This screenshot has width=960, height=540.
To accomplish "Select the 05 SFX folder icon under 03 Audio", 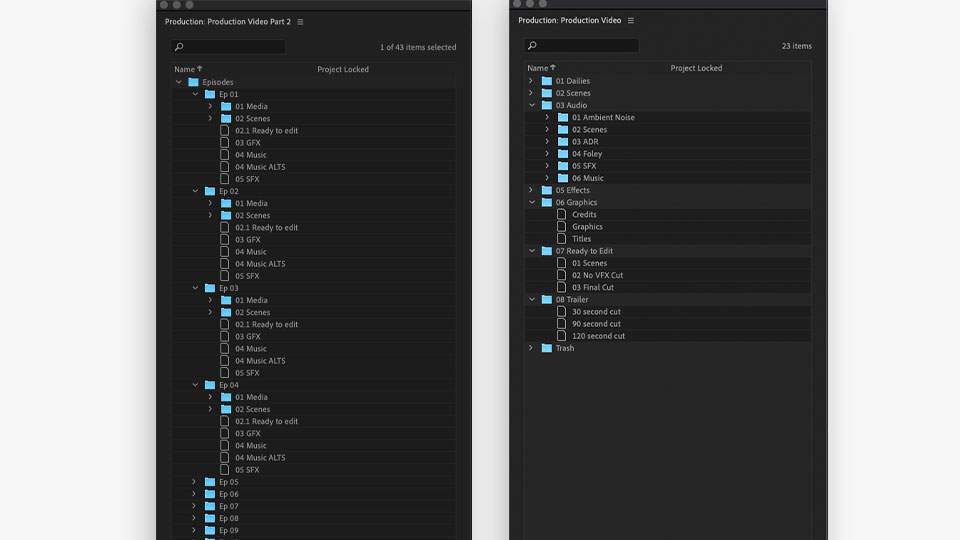I will (563, 166).
